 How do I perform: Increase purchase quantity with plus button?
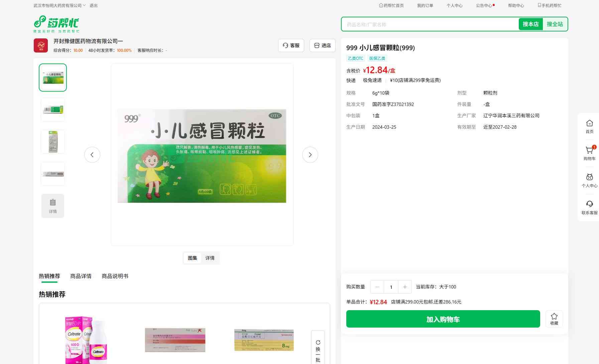pyautogui.click(x=405, y=287)
